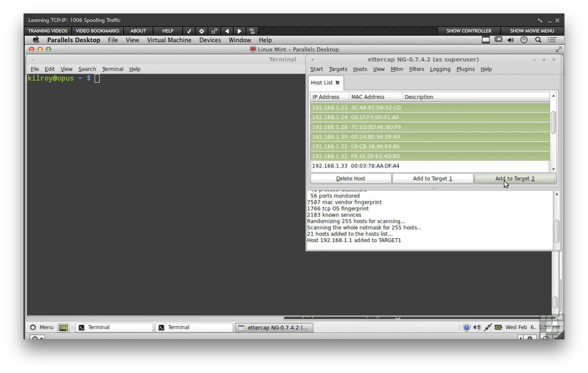
Task: Open the Notification Center list icon
Action: click(552, 40)
